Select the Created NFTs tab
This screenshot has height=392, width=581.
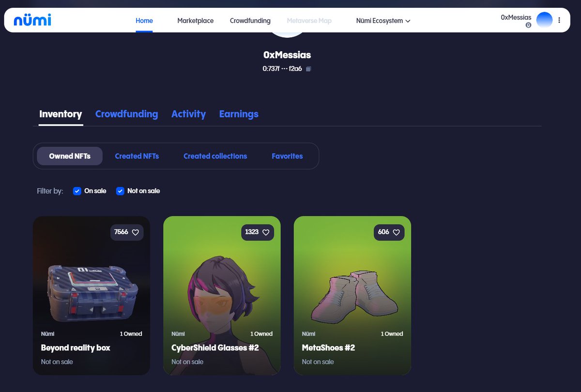137,156
